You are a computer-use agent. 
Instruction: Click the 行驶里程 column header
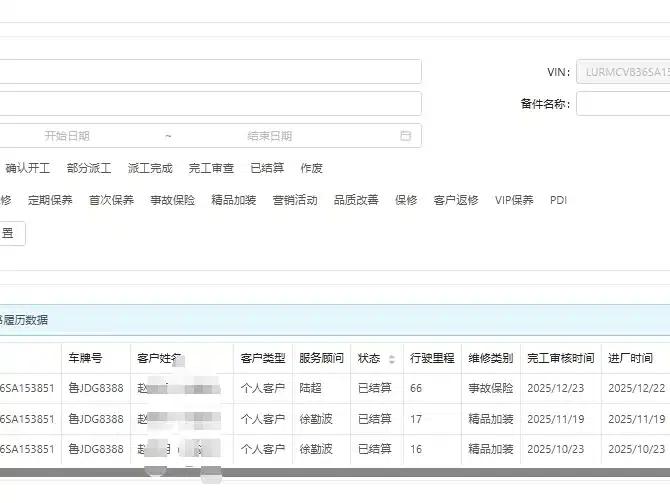coord(432,358)
